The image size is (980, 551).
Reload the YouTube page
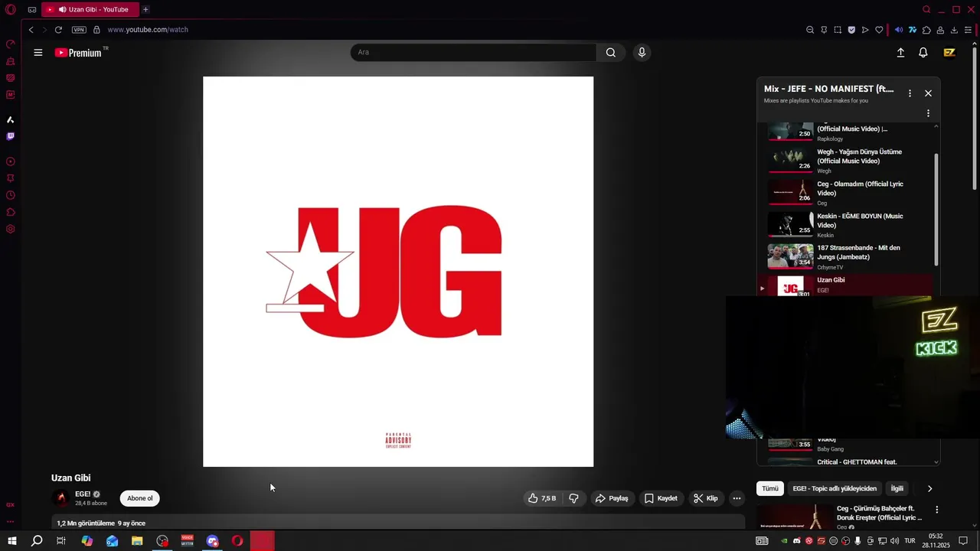click(x=58, y=30)
